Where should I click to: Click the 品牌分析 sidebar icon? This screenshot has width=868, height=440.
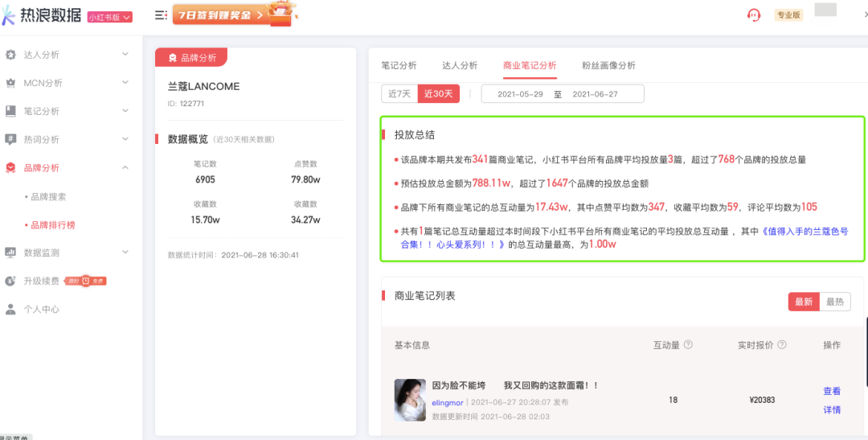[x=10, y=168]
